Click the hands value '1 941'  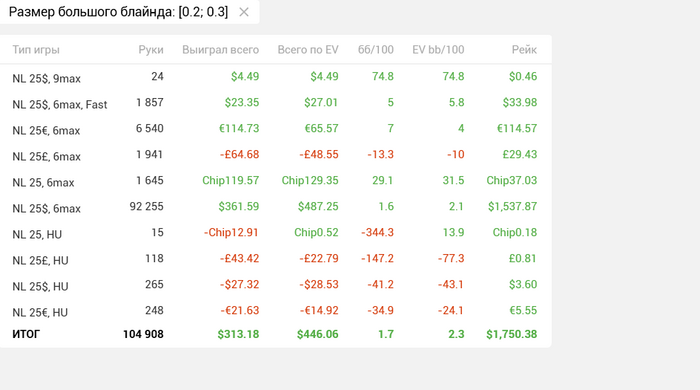150,154
